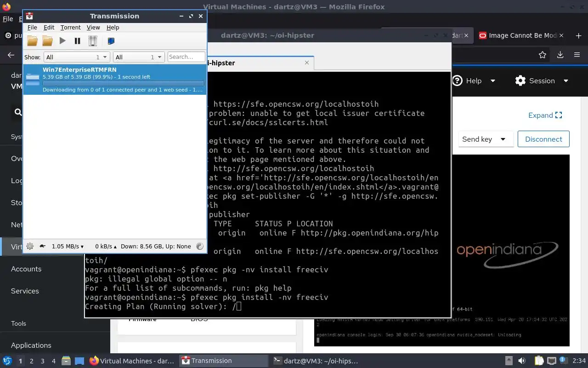Open Firefox hamburger application menu

[x=577, y=55]
